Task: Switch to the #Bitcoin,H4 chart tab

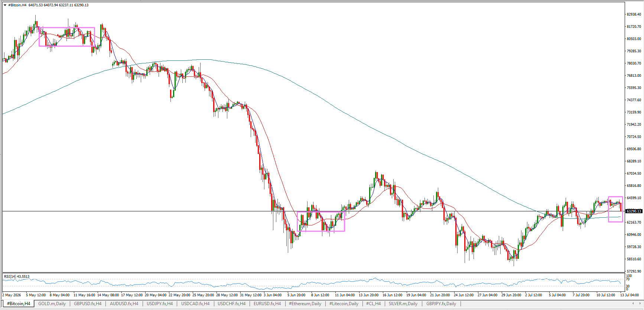Action: [19, 304]
